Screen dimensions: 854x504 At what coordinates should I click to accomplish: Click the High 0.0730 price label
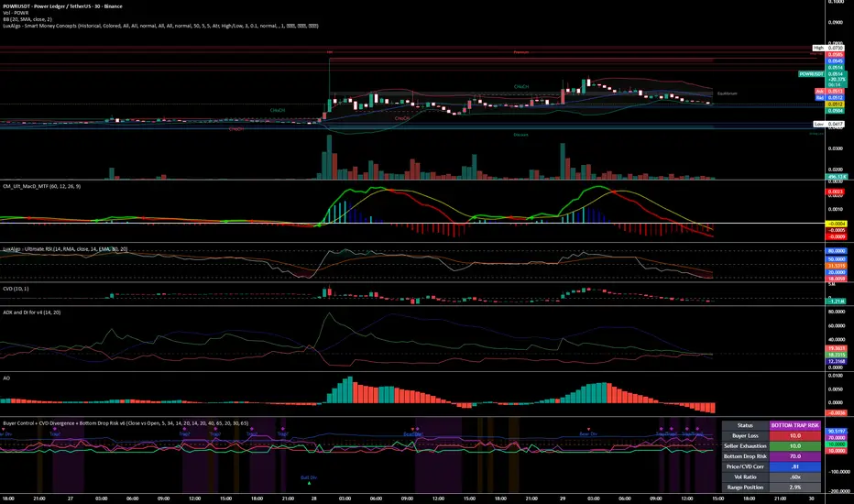[828, 49]
